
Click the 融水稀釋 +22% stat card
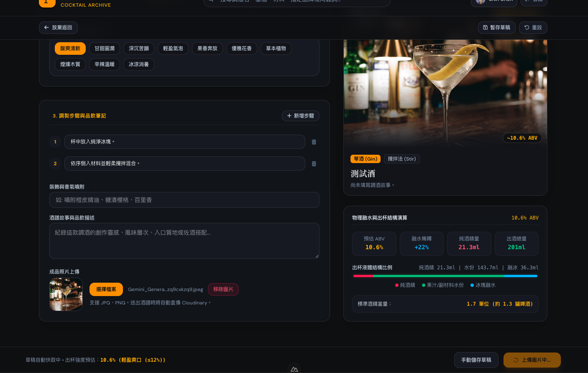tap(422, 243)
